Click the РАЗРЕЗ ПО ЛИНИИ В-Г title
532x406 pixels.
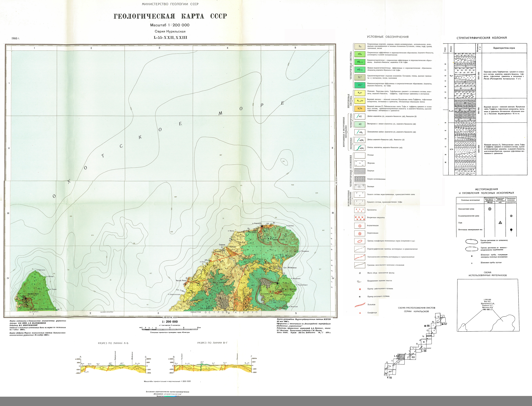coord(212,343)
